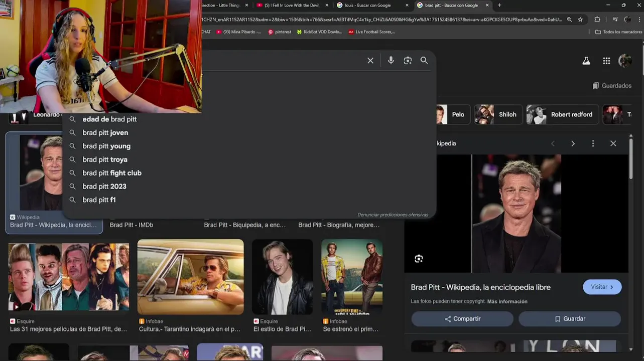Click the Guardar button

click(x=570, y=319)
